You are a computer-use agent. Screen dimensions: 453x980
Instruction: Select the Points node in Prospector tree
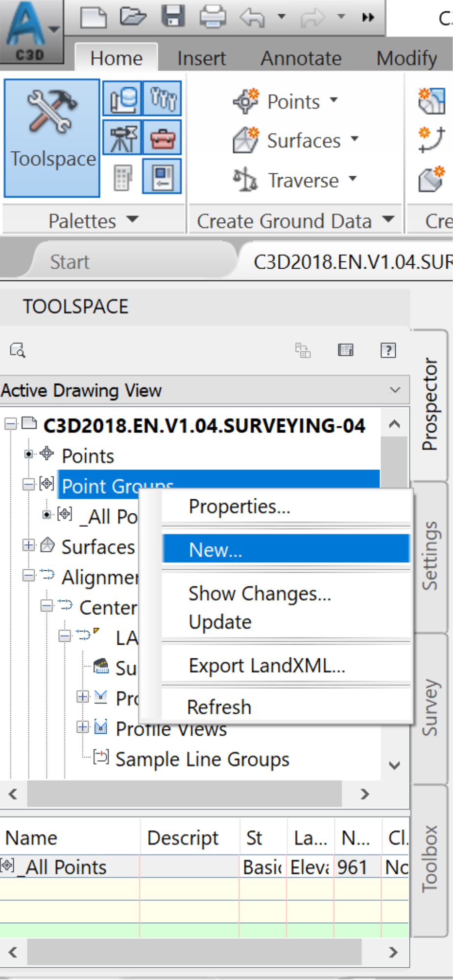point(88,456)
